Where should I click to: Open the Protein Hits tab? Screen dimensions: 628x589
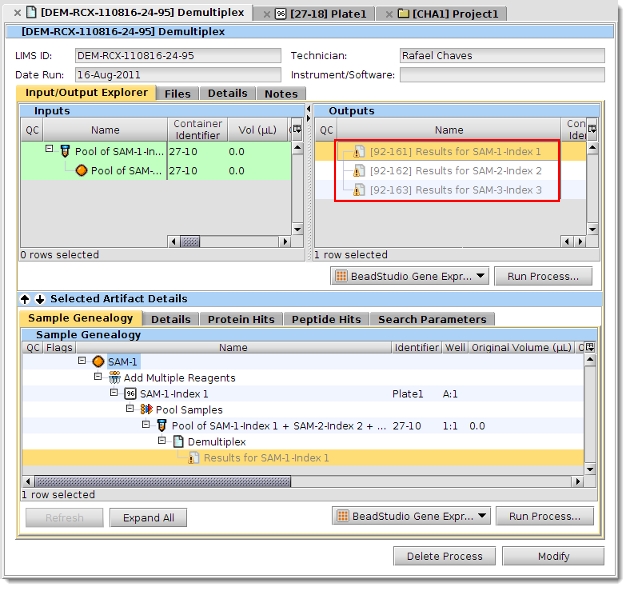240,320
